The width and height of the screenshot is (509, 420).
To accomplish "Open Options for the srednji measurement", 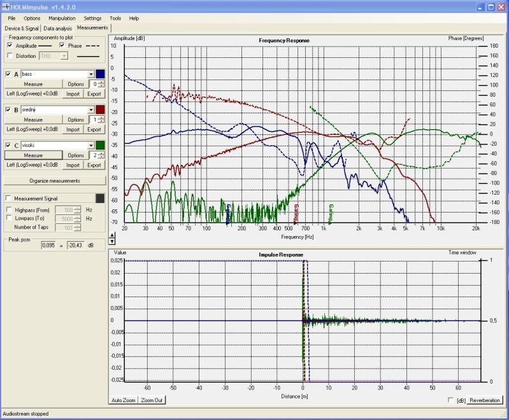I will [x=76, y=120].
